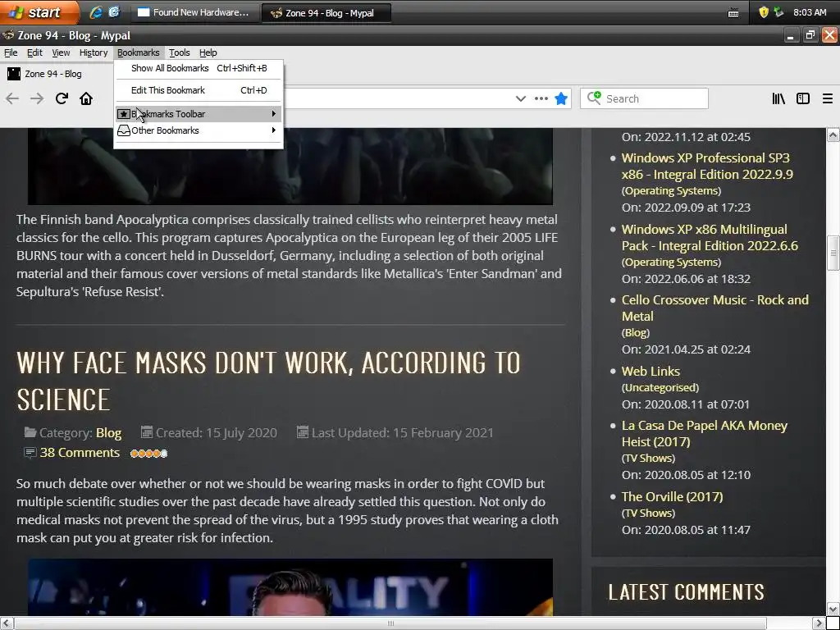This screenshot has width=840, height=630.
Task: Click the Bookmarks Toolbar star icon
Action: (124, 113)
